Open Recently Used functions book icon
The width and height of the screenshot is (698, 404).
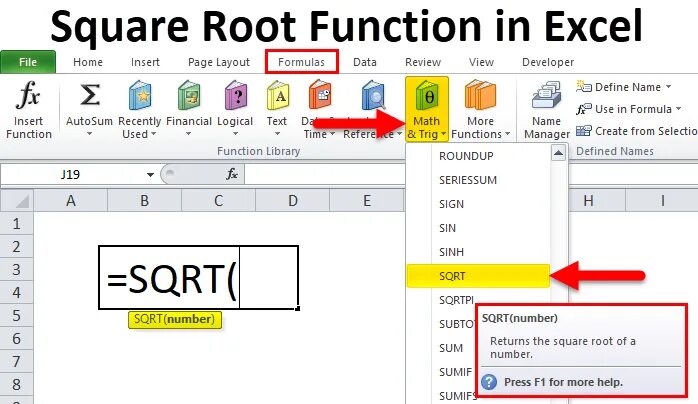tap(140, 95)
